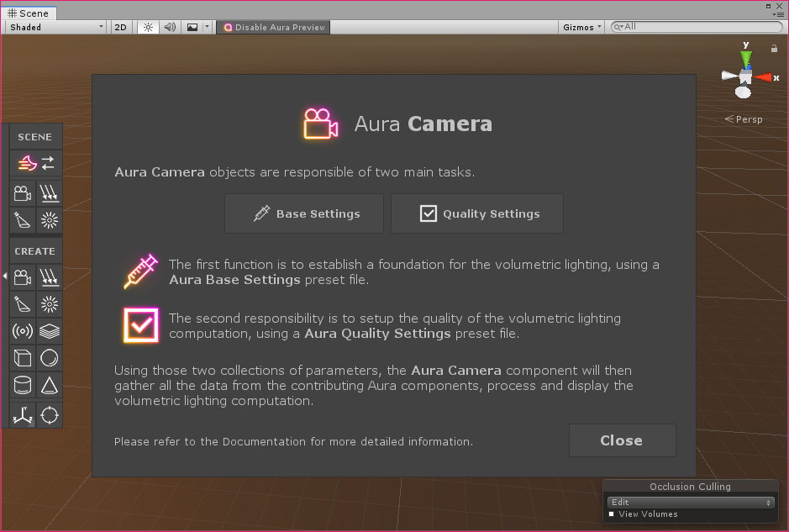Screen dimensions: 789x532
Task: Open the scene effects dropdown arrow
Action: [x=207, y=27]
